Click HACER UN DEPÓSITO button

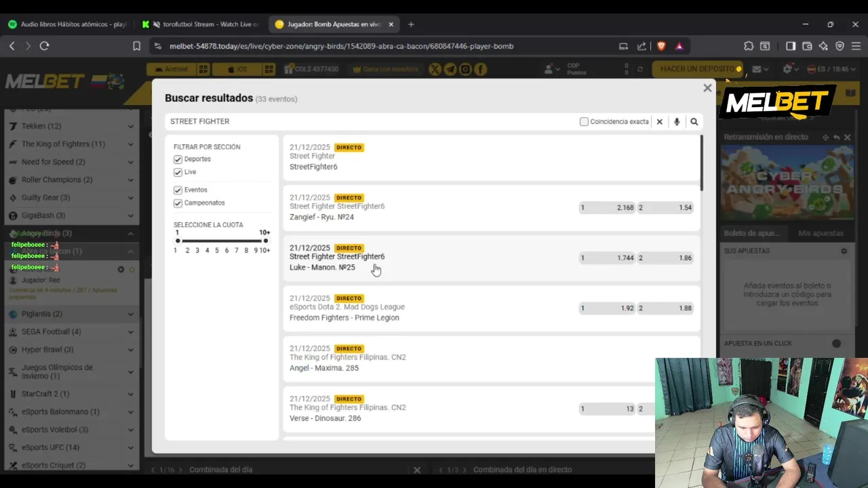pyautogui.click(x=698, y=69)
